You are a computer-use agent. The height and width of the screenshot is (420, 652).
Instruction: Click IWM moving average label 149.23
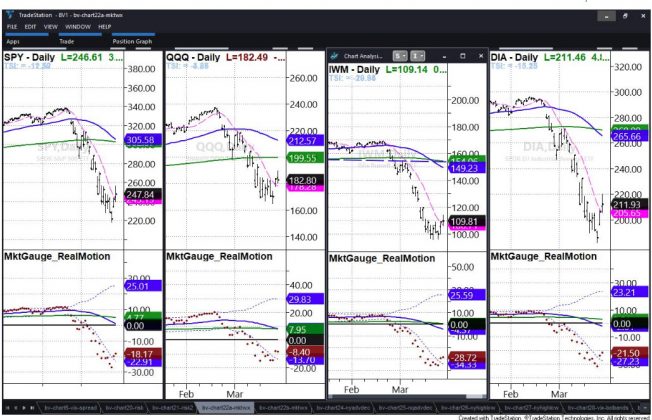467,168
